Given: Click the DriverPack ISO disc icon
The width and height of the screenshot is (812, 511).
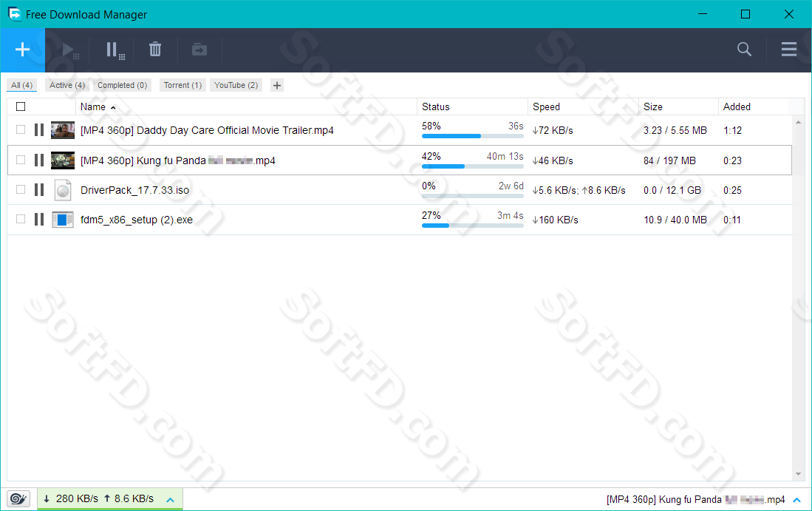Looking at the screenshot, I should (x=63, y=190).
